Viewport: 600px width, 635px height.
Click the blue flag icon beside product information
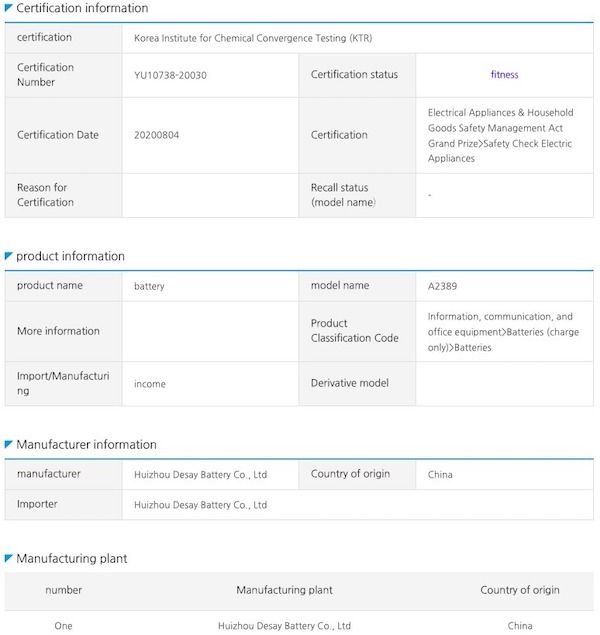point(8,256)
